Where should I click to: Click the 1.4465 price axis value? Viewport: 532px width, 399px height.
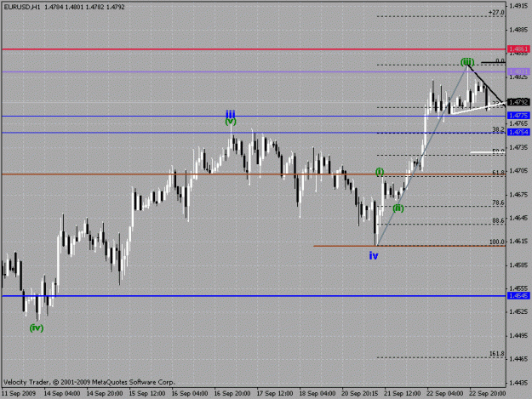(518, 359)
